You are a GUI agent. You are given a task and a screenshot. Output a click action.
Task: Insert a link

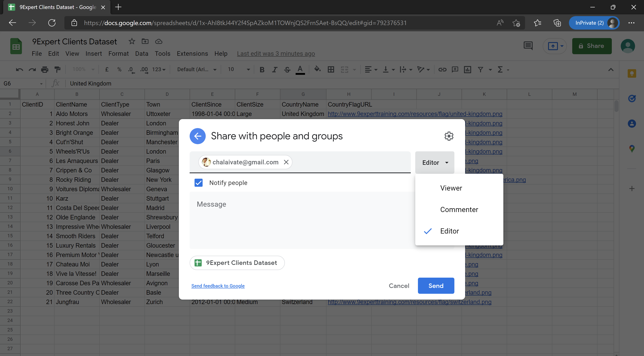[443, 70]
